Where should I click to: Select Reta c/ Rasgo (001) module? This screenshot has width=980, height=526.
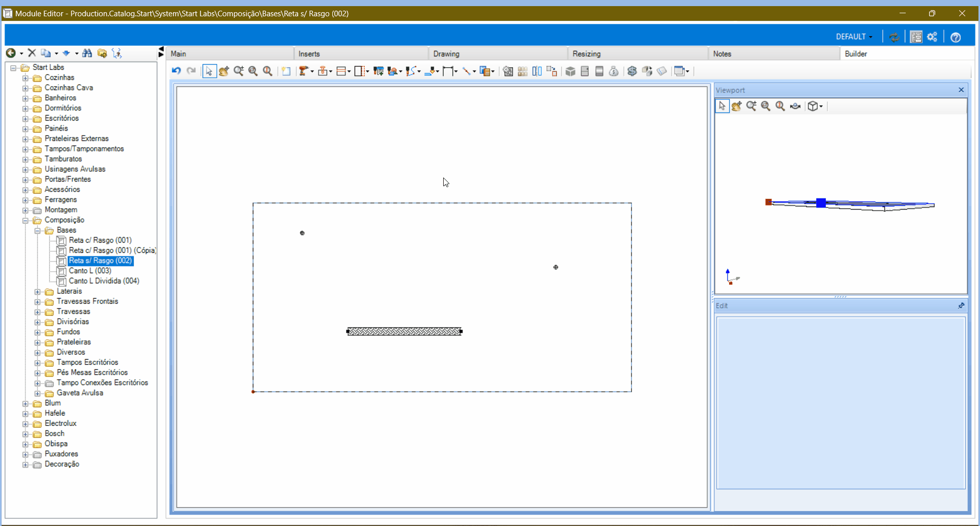click(x=100, y=240)
